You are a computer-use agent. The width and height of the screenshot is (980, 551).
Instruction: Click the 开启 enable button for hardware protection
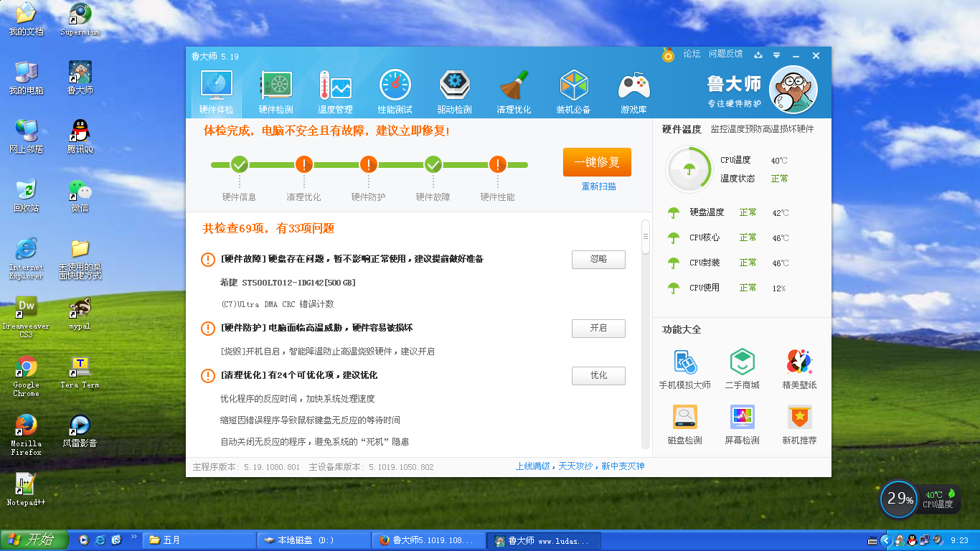[x=598, y=328]
